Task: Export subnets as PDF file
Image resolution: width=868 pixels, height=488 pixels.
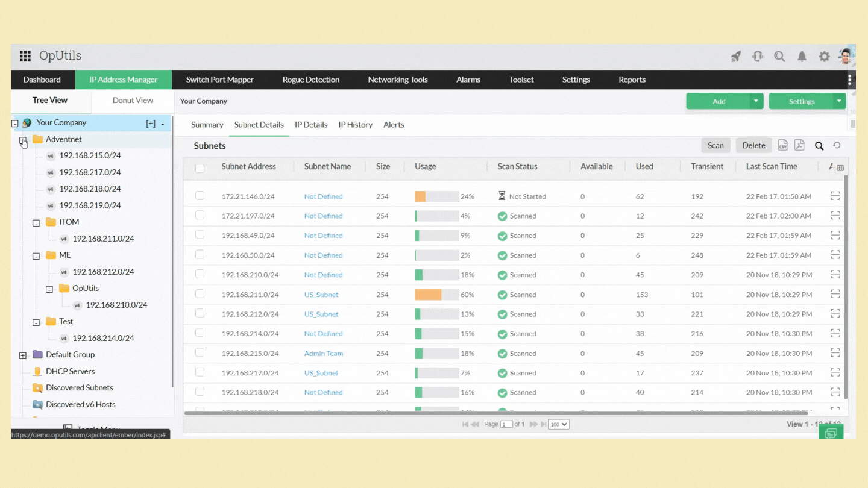Action: tap(799, 145)
